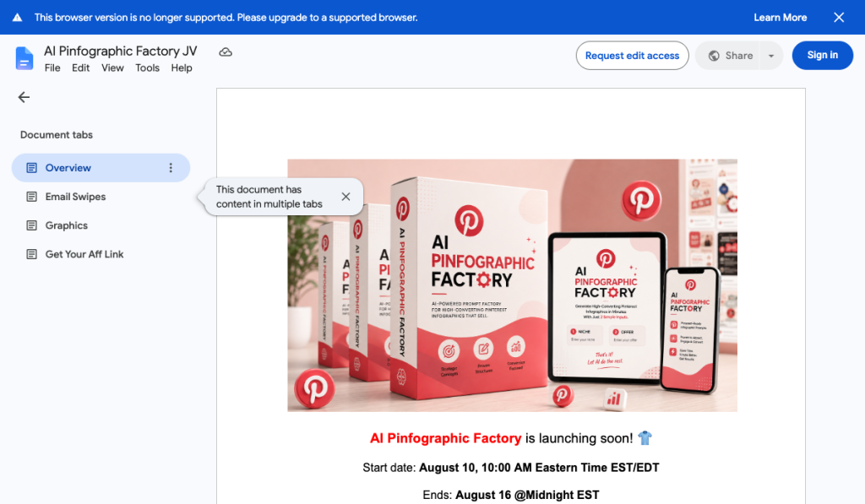This screenshot has height=504, width=865.
Task: Open the Edit menu
Action: click(x=80, y=68)
